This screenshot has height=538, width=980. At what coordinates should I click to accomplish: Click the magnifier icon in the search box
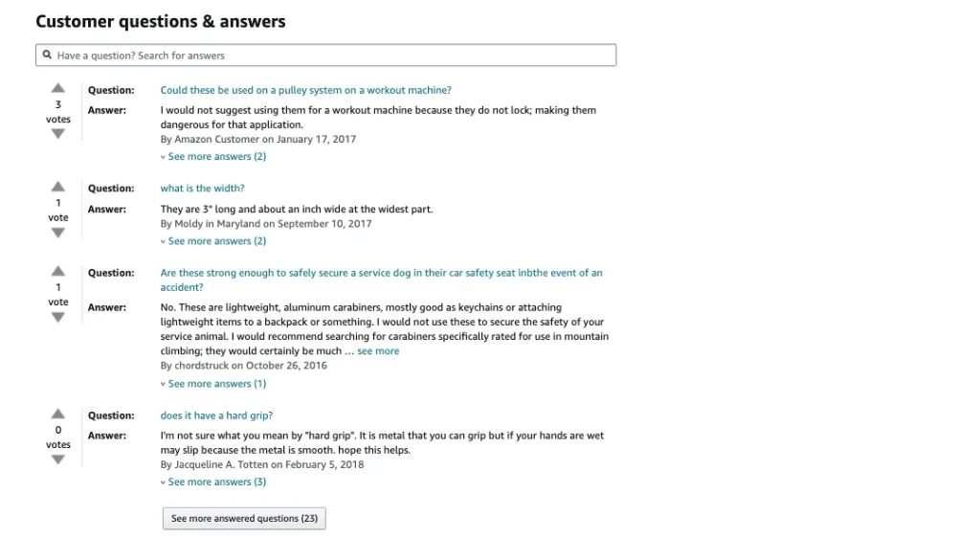[x=47, y=56]
